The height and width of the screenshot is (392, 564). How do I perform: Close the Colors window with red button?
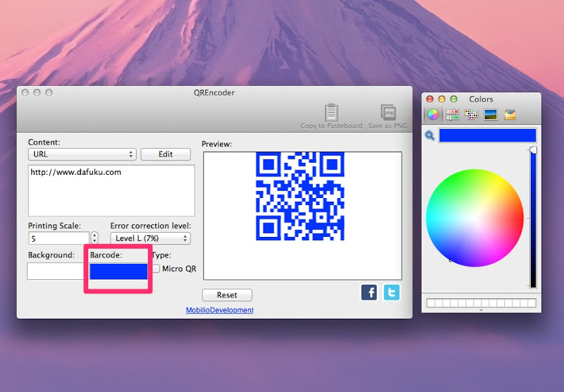pyautogui.click(x=430, y=99)
